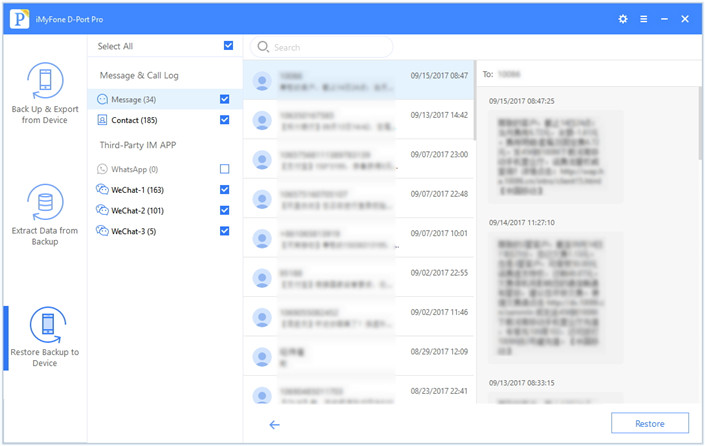Open Restore Backup to Device
The width and height of the screenshot is (705, 446).
pos(45,337)
